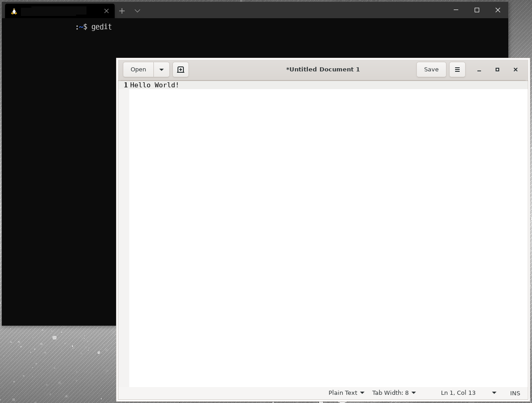This screenshot has height=403, width=532.
Task: Click the Ln 1, Col 13 status indicator
Action: coord(458,393)
